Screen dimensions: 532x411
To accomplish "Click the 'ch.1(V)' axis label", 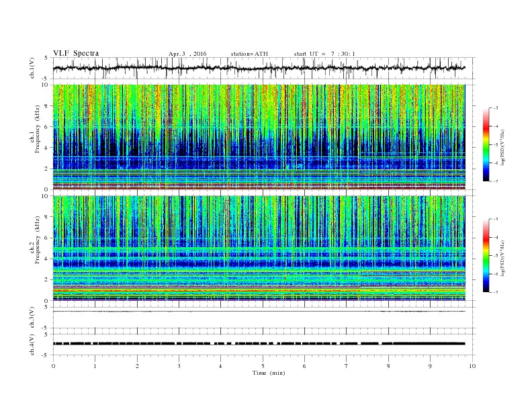I will 32,68.
